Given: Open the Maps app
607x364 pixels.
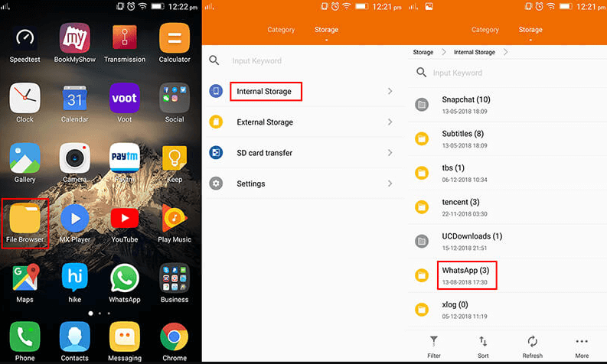Looking at the screenshot, I should point(24,278).
